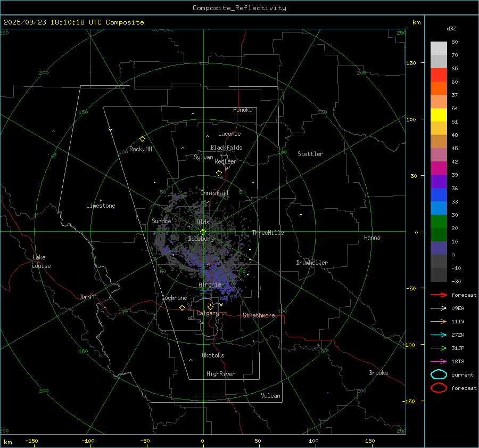
Task: Click the Stettler label on the map
Action: click(310, 154)
